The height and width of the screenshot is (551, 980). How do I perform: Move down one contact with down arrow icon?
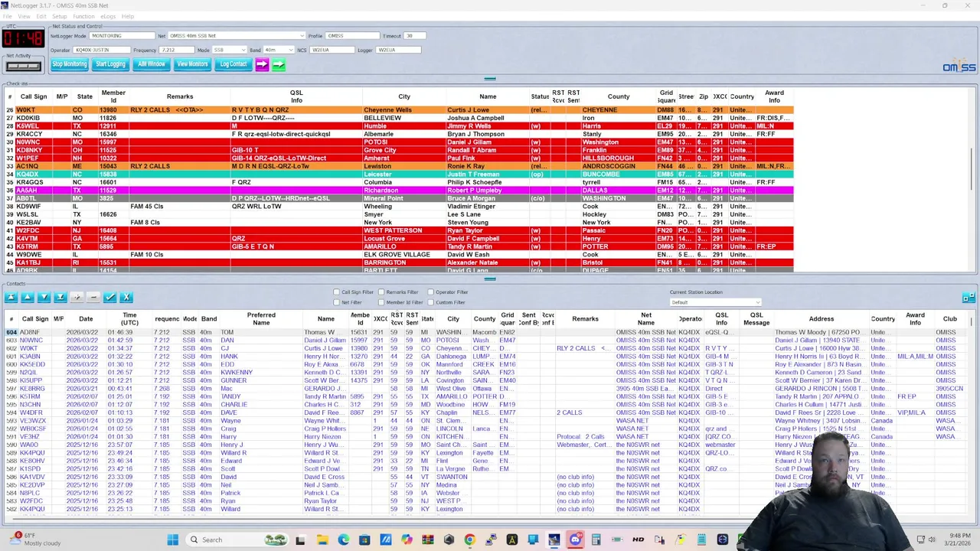pos(44,297)
